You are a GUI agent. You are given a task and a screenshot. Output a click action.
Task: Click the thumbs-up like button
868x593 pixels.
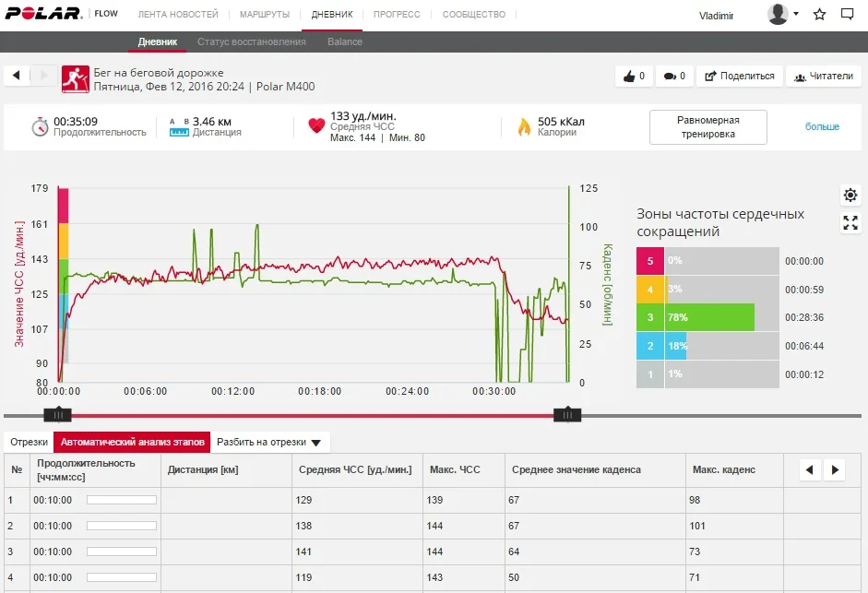[x=634, y=77]
